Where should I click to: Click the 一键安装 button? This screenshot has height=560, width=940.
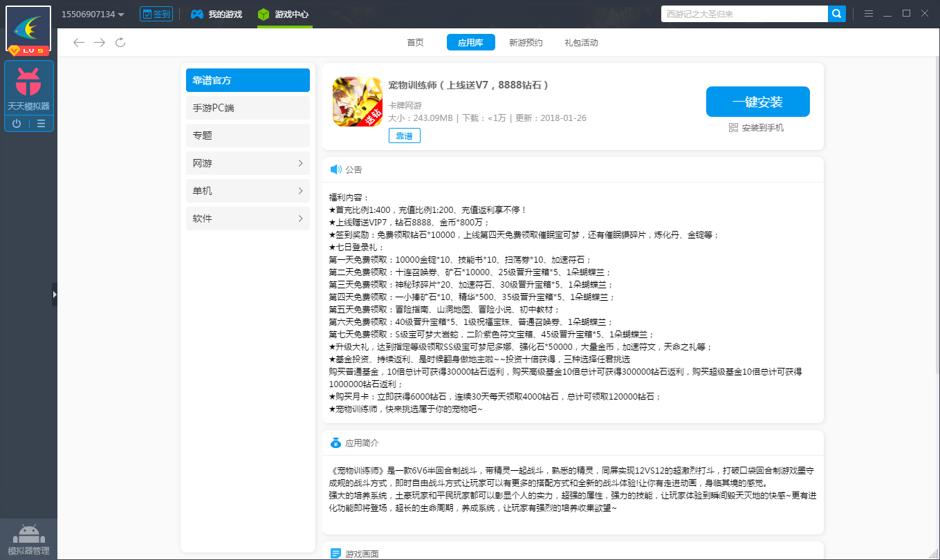pyautogui.click(x=757, y=102)
